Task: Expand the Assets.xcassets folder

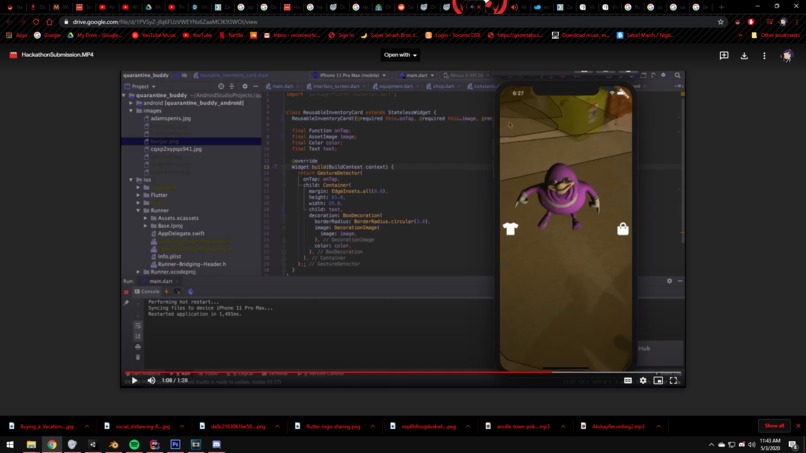Action: tap(146, 218)
